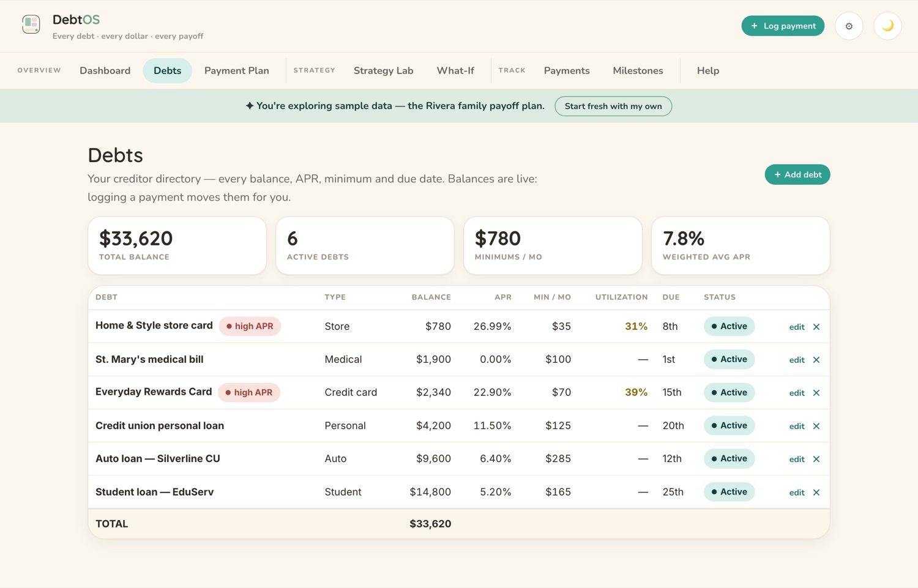Click the $14,800 balance cell
The image size is (918, 588).
tap(430, 492)
